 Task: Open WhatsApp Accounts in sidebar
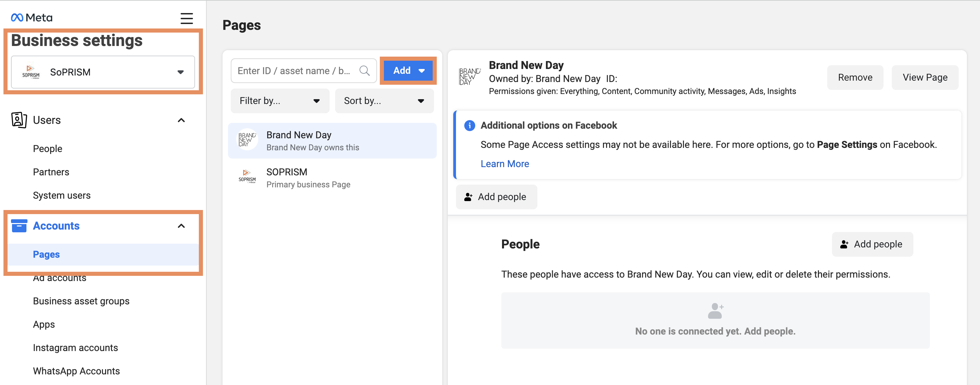[x=77, y=371]
